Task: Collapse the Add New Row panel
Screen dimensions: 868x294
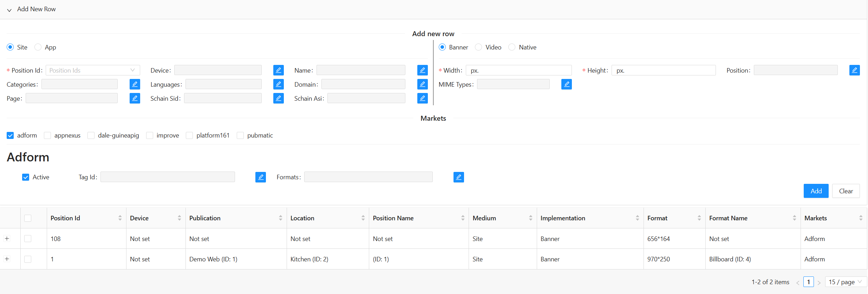Action: pyautogui.click(x=9, y=9)
